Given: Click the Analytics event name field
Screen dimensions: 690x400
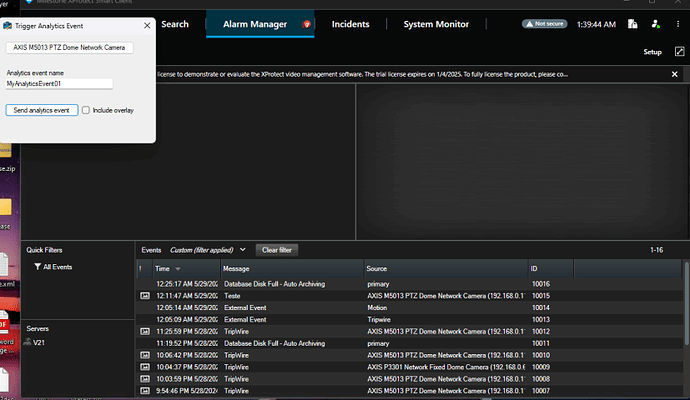Looking at the screenshot, I should pyautogui.click(x=59, y=84).
